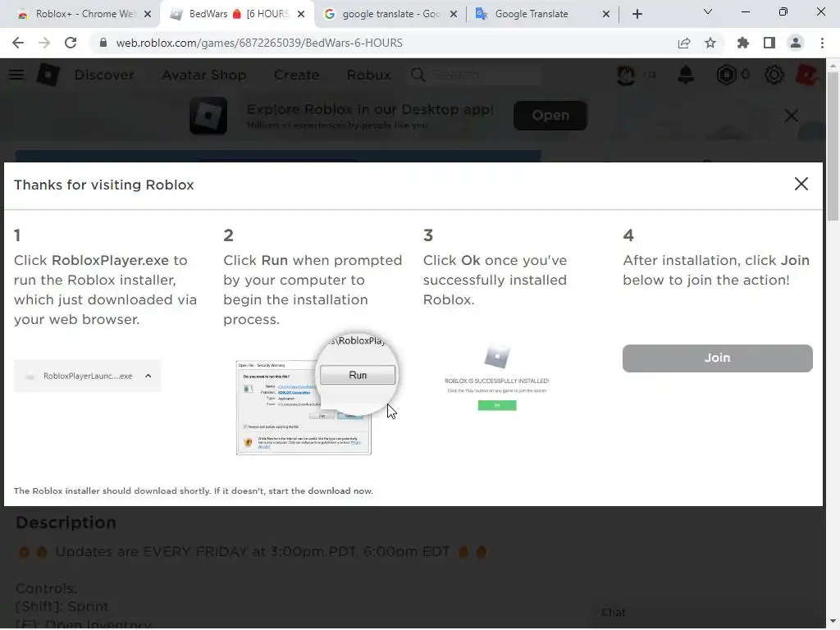Close the google translate search tab

(x=454, y=14)
